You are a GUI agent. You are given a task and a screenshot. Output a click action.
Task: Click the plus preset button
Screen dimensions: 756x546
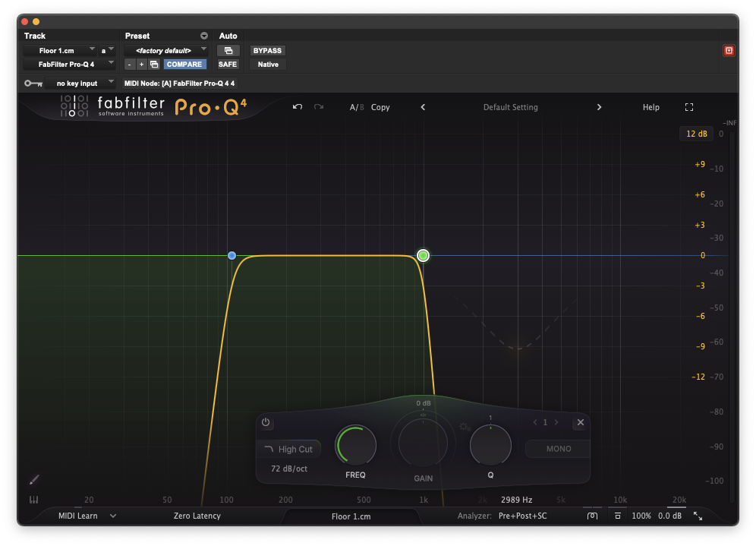click(x=141, y=64)
